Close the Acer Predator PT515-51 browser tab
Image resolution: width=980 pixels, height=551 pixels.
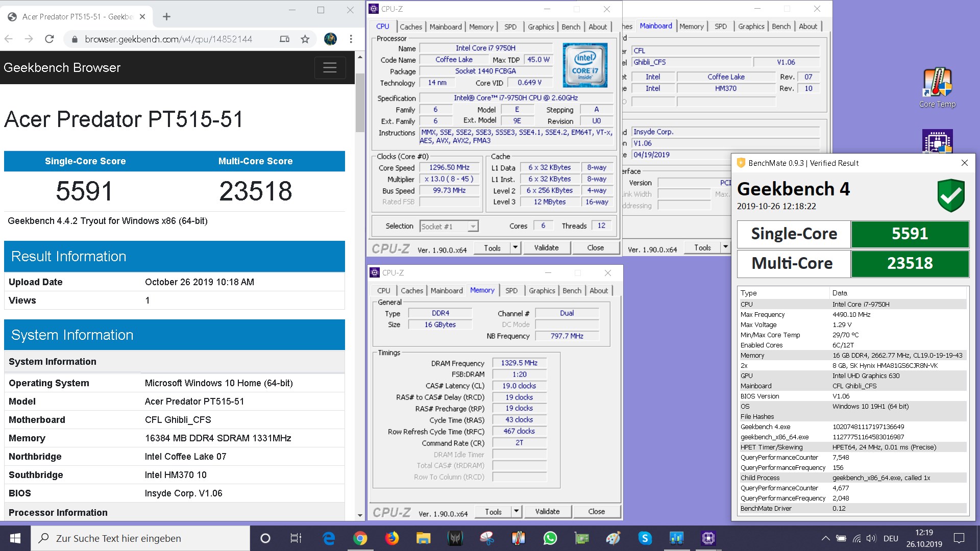[x=142, y=17]
